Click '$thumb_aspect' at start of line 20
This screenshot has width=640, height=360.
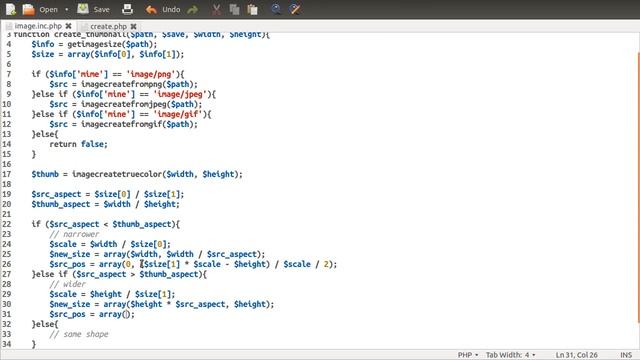click(x=61, y=204)
